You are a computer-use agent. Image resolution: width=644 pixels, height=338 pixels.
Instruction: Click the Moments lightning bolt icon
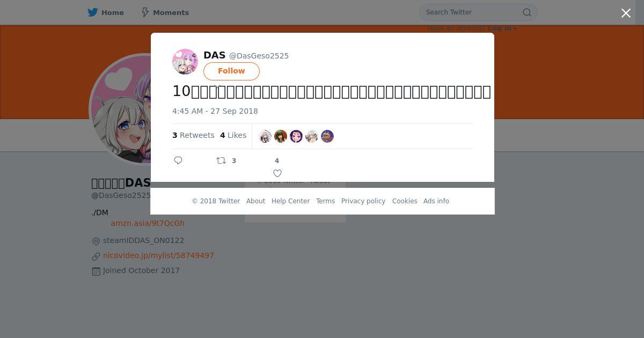145,12
